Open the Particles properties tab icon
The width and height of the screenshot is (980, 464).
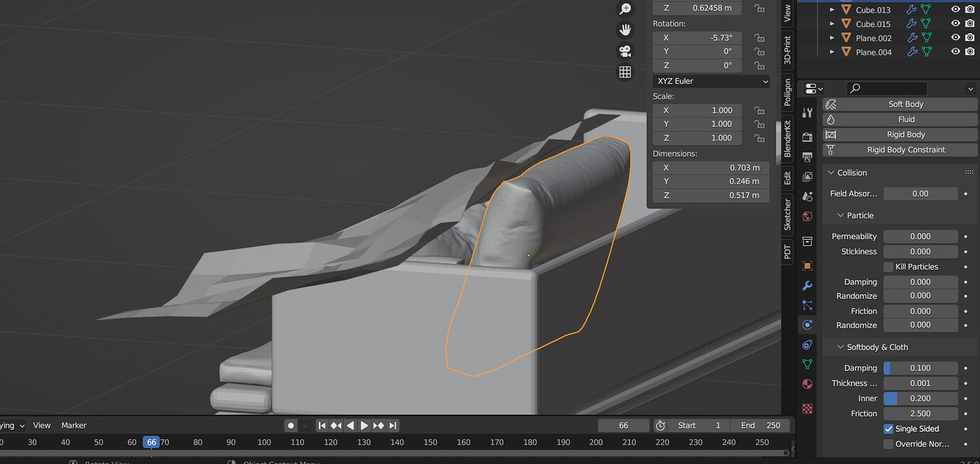pyautogui.click(x=807, y=305)
